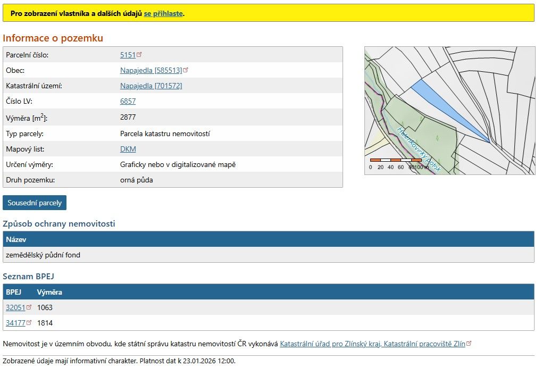551x392 pixels.
Task: Open the Napajedla [701572] cadastral area link
Action: 151,86
